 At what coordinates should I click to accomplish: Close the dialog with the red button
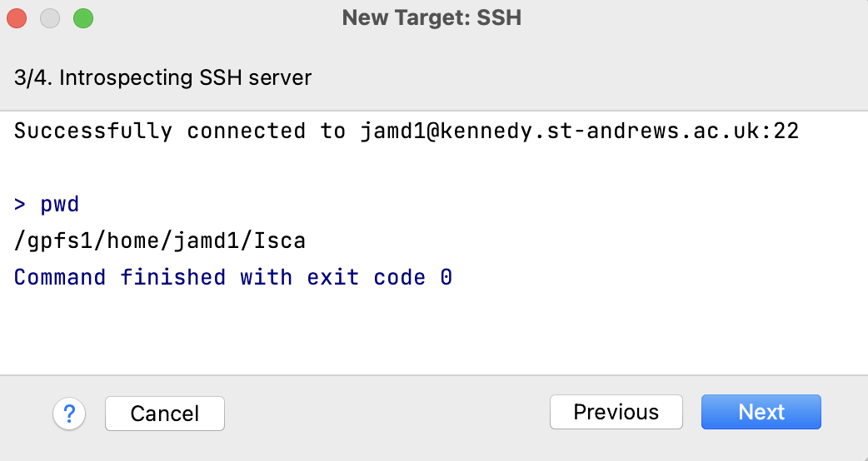point(17,18)
